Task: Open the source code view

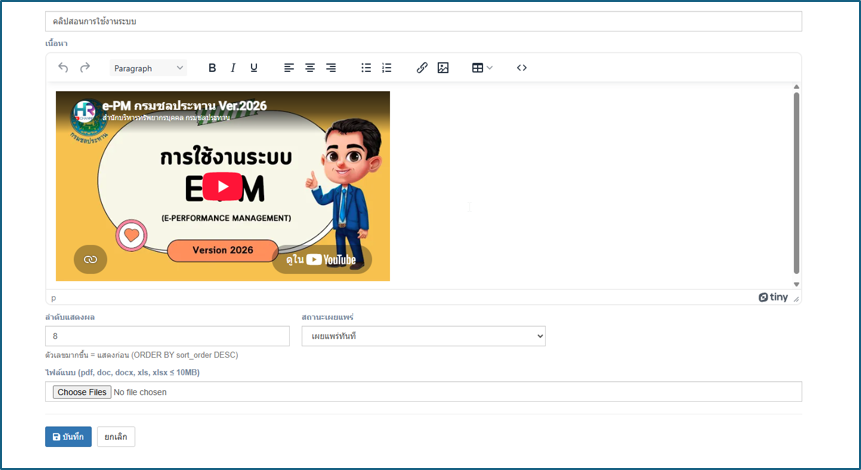Action: pyautogui.click(x=522, y=68)
